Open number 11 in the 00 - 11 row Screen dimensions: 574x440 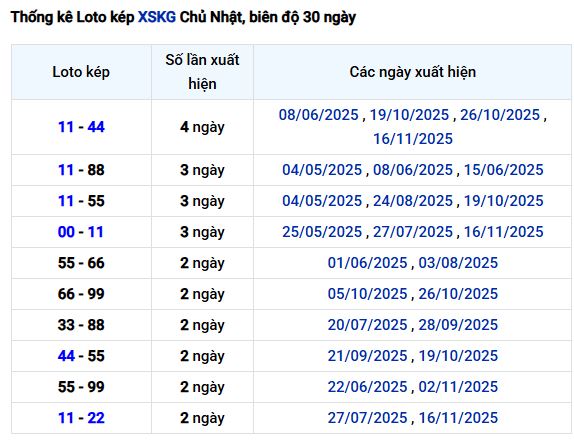pyautogui.click(x=96, y=232)
